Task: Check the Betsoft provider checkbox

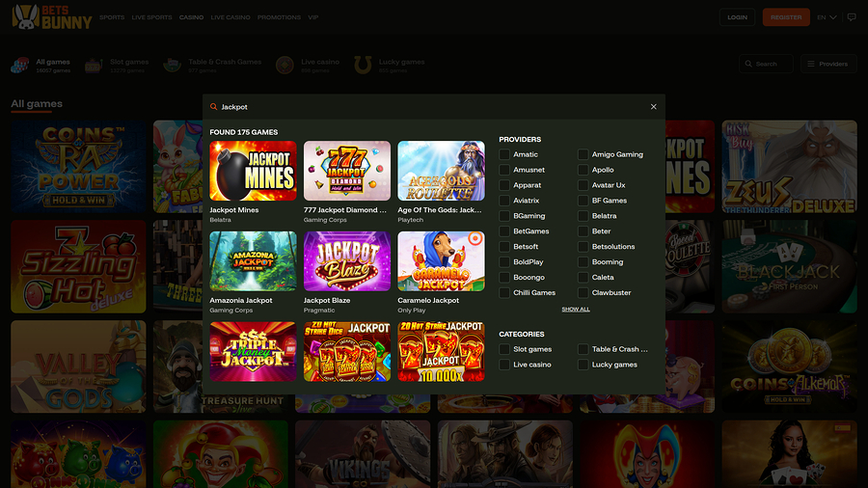Action: click(x=504, y=247)
